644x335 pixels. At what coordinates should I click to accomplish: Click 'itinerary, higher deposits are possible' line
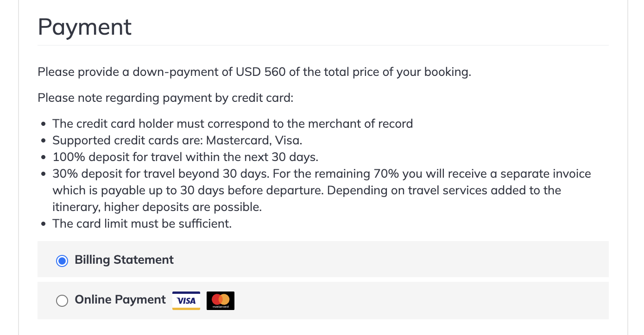[157, 207]
